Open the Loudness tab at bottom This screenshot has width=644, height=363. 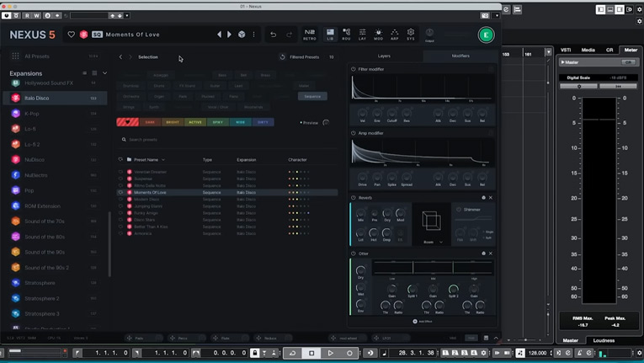[x=604, y=340]
